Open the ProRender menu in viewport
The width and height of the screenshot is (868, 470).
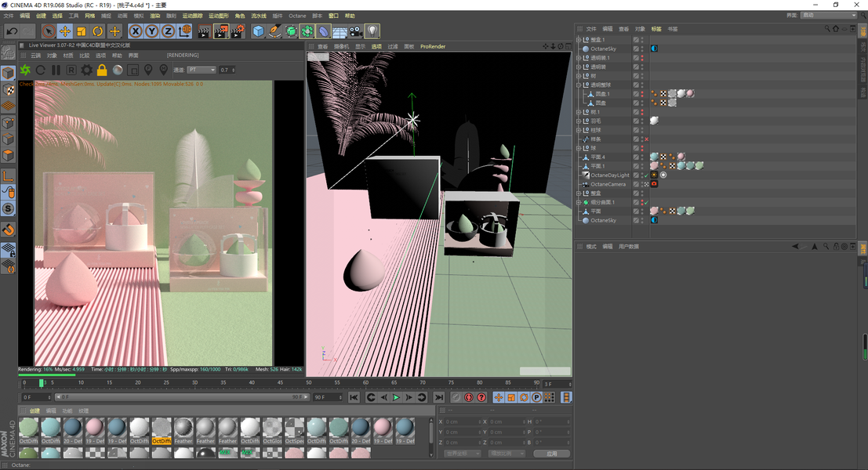(433, 46)
